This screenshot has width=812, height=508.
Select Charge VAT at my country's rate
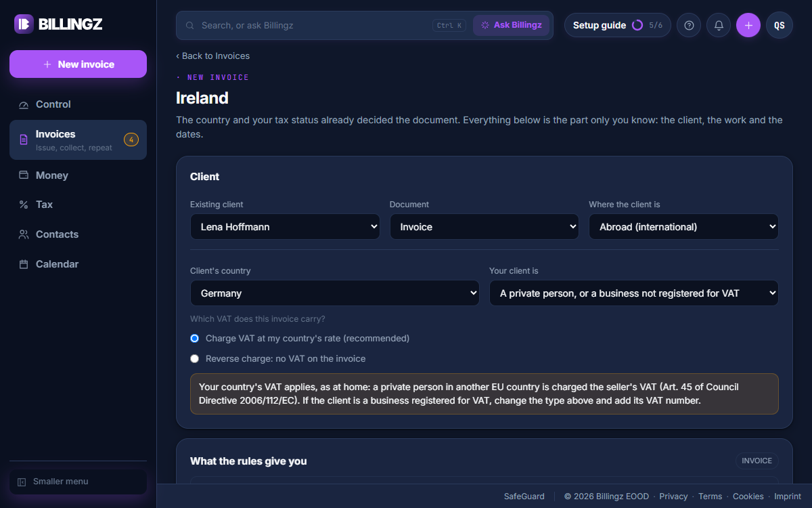(x=195, y=338)
